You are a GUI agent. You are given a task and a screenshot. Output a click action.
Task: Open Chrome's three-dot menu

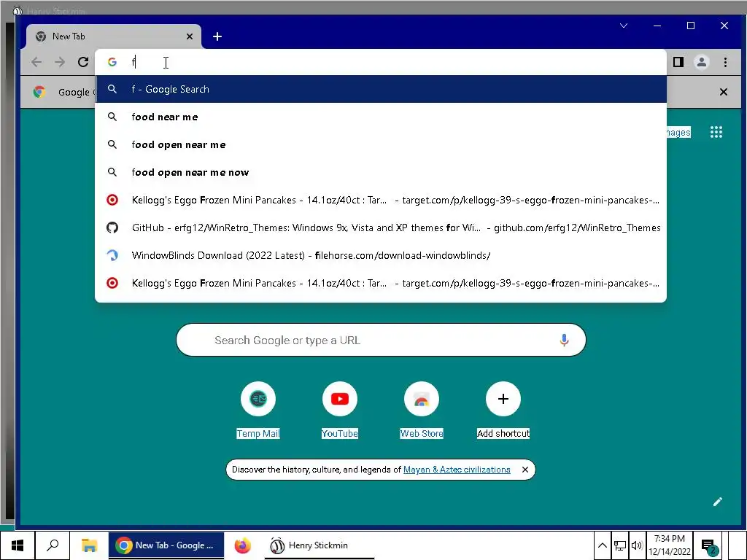pos(725,62)
